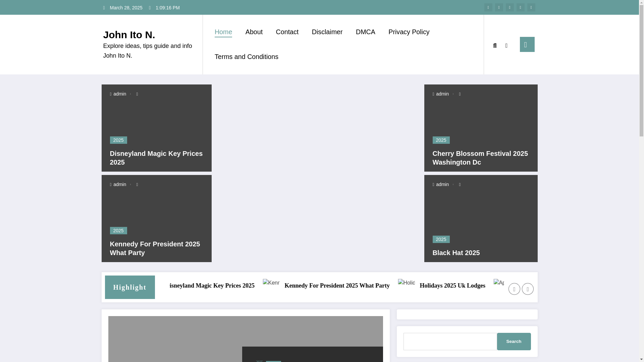This screenshot has width=644, height=362.
Task: Open the teal sidebar toggle button in header
Action: click(527, 45)
